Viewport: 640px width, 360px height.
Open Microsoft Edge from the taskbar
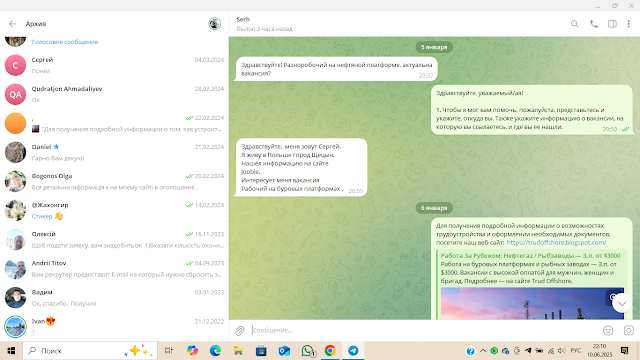[x=215, y=351]
